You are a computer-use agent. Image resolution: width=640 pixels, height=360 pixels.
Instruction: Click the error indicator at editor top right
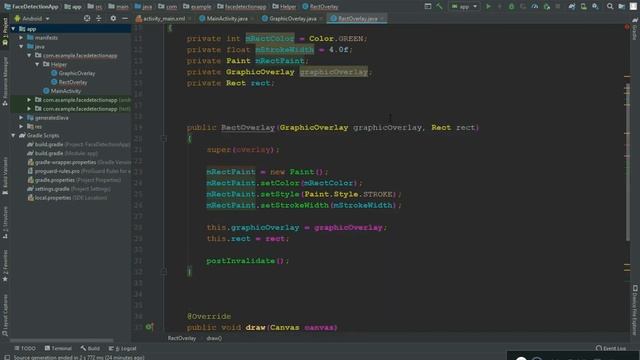[627, 27]
